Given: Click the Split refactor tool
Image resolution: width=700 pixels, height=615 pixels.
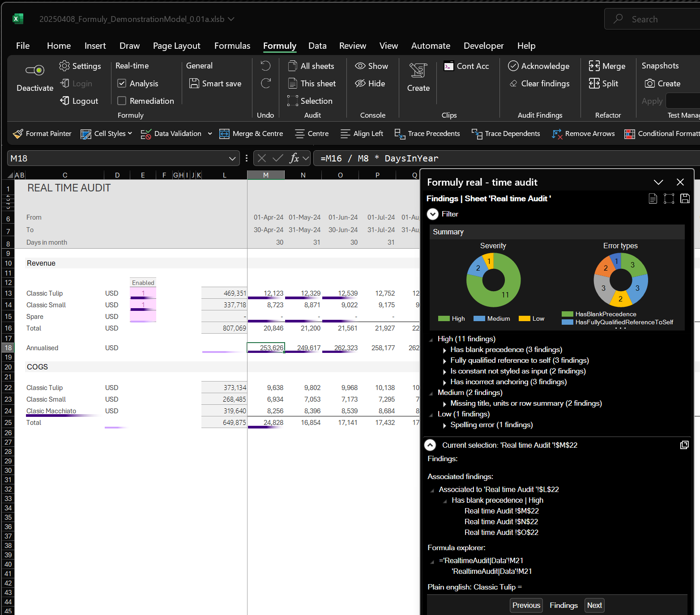Looking at the screenshot, I should click(x=603, y=83).
